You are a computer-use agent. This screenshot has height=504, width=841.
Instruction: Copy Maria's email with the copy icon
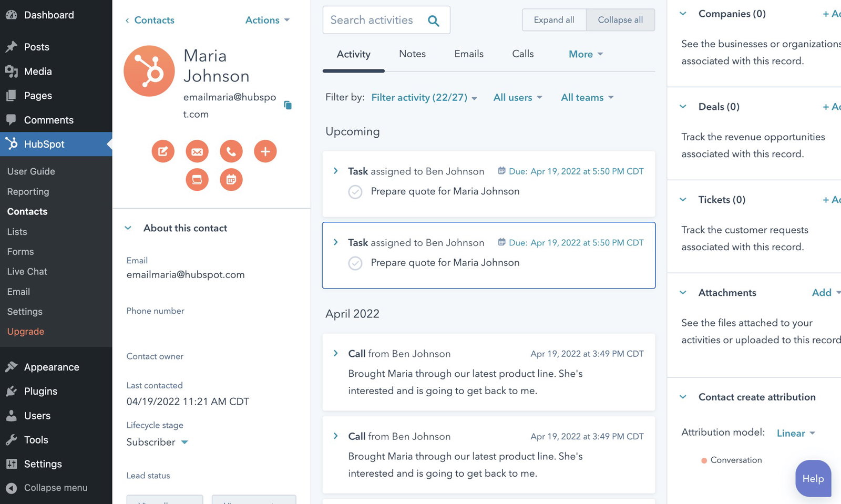coord(288,105)
